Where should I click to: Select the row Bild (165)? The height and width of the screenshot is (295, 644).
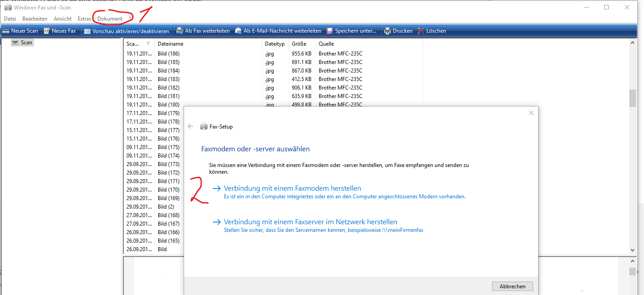coord(154,241)
